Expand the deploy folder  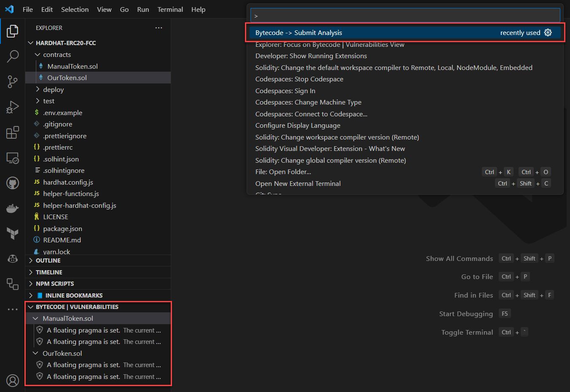[38, 89]
